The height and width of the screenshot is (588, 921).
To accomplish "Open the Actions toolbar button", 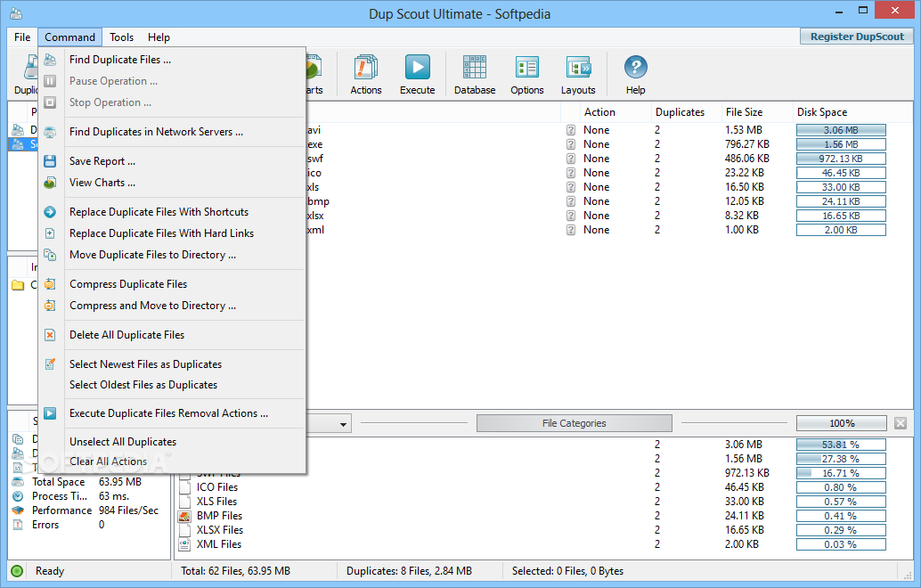I will [x=366, y=73].
